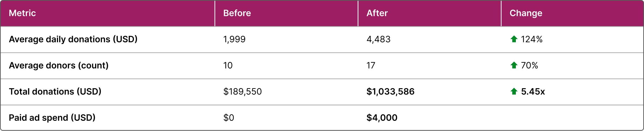644x131 pixels.
Task: Select the Average daily donations (USD) row label
Action: (x=73, y=39)
